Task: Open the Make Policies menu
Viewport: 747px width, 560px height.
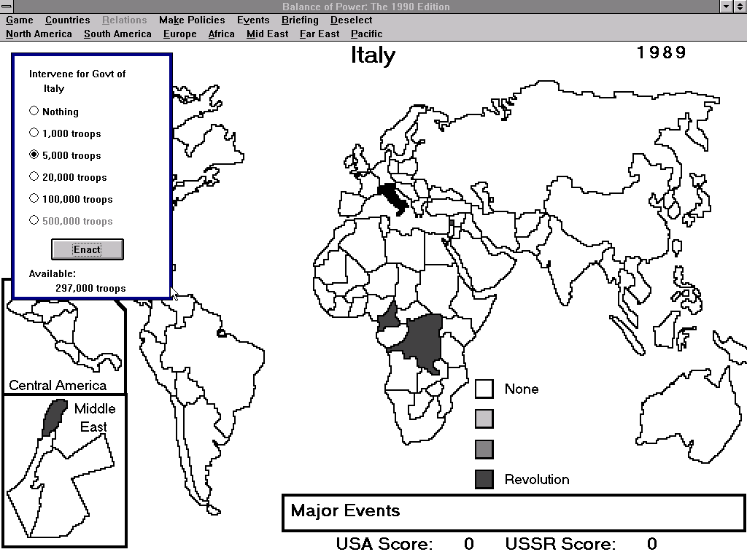Action: coord(192,20)
